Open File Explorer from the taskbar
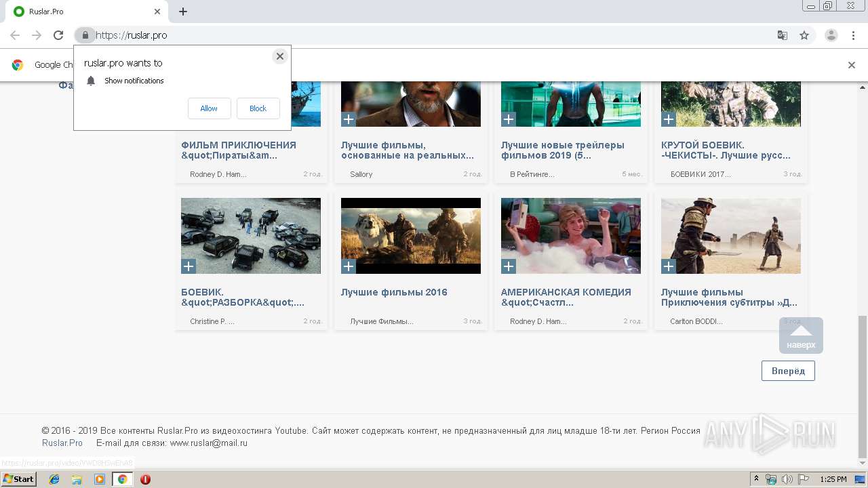The image size is (868, 488). (x=77, y=479)
